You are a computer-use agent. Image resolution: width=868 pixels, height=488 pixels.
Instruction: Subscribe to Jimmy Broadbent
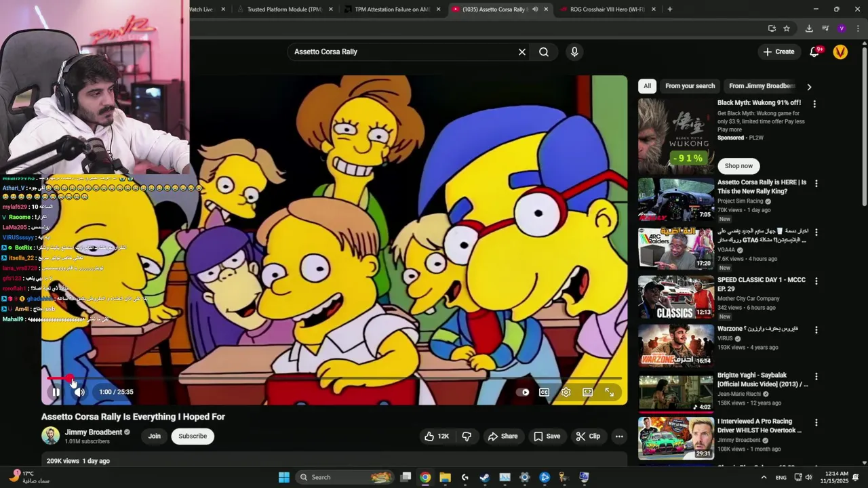pos(193,436)
